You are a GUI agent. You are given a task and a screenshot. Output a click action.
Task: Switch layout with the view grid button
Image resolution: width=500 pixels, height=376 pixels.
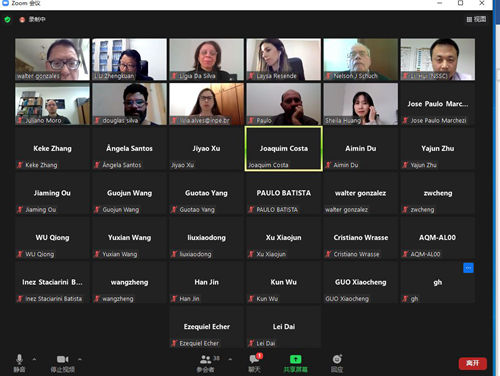point(476,19)
